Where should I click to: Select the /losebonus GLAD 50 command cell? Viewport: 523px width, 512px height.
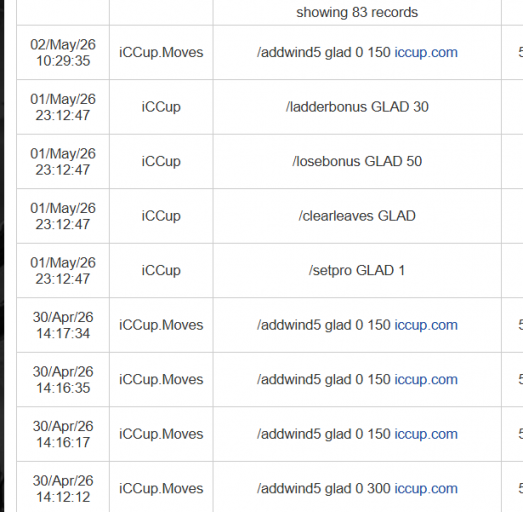(x=357, y=161)
